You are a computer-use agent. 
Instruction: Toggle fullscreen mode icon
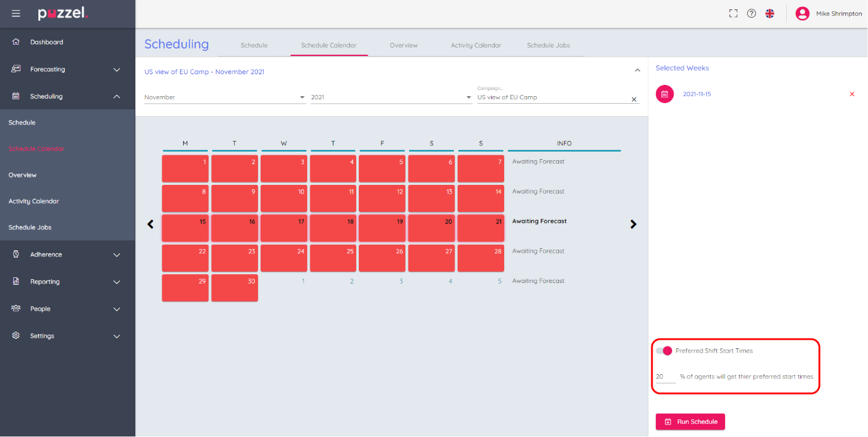click(733, 13)
